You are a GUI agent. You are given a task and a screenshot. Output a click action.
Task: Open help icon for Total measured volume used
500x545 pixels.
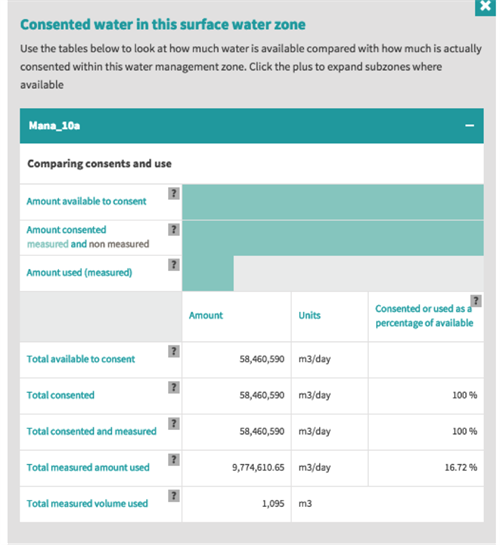click(x=174, y=496)
